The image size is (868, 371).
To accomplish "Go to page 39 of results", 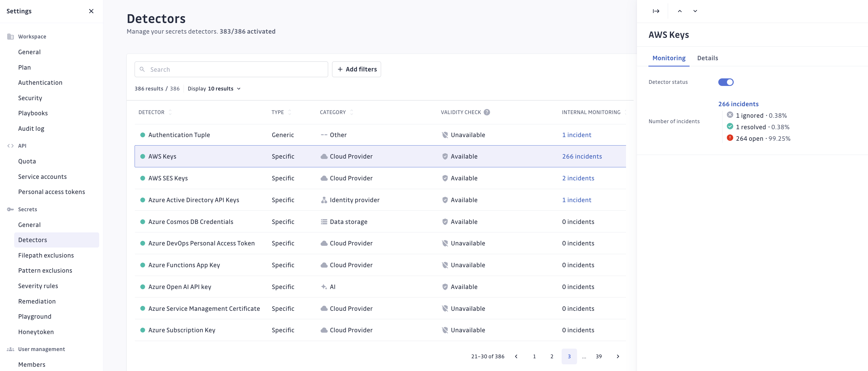I will tap(599, 356).
